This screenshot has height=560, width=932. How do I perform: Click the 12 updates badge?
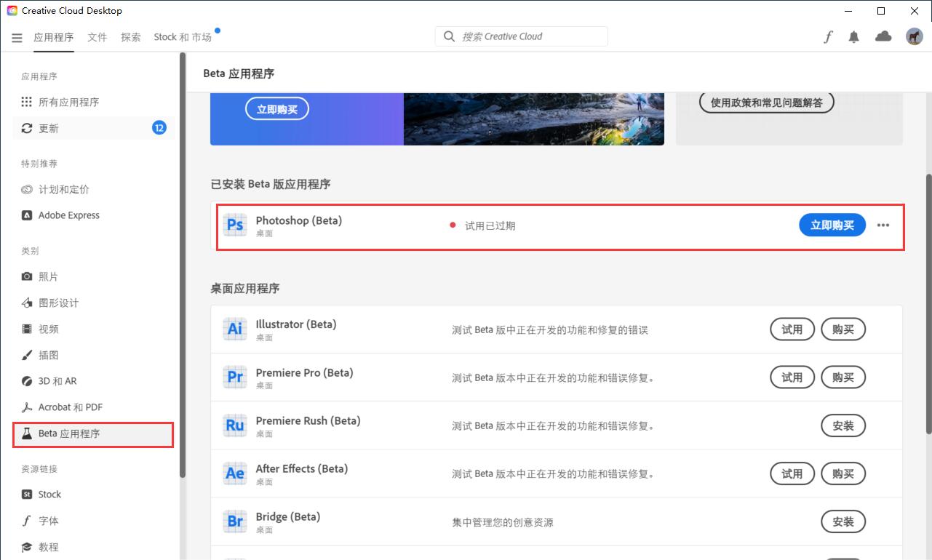pyautogui.click(x=159, y=128)
